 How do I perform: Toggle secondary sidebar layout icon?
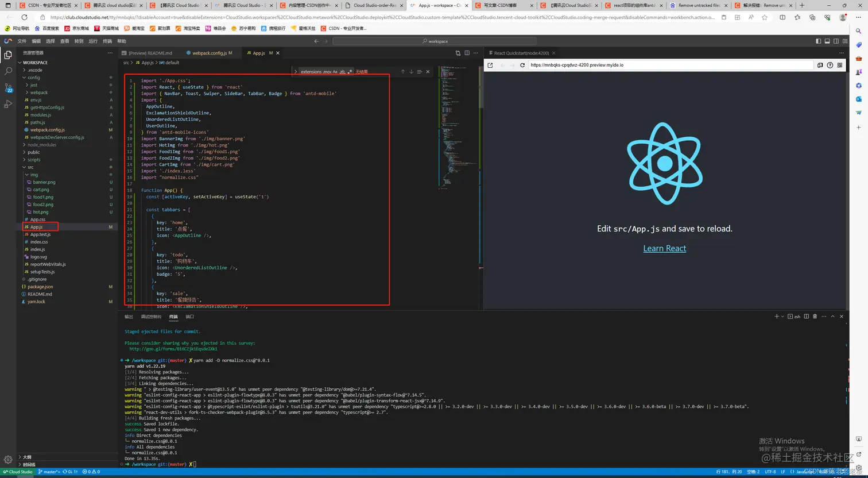point(836,41)
